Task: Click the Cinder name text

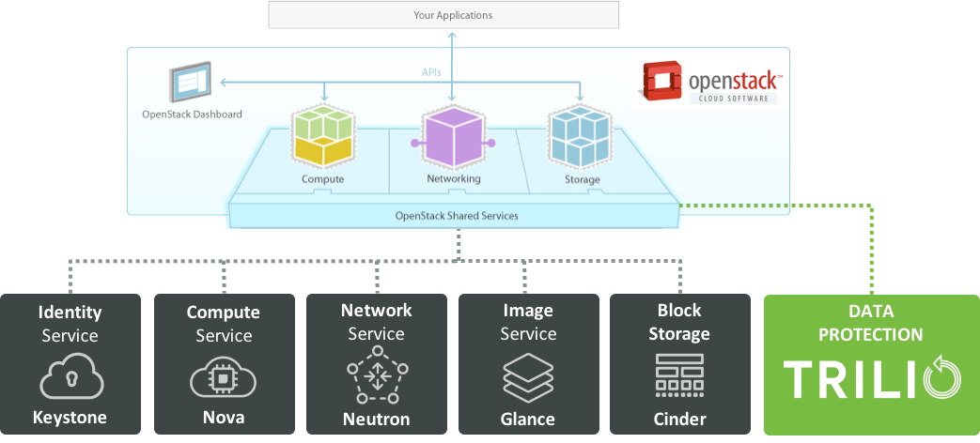Action: click(680, 420)
